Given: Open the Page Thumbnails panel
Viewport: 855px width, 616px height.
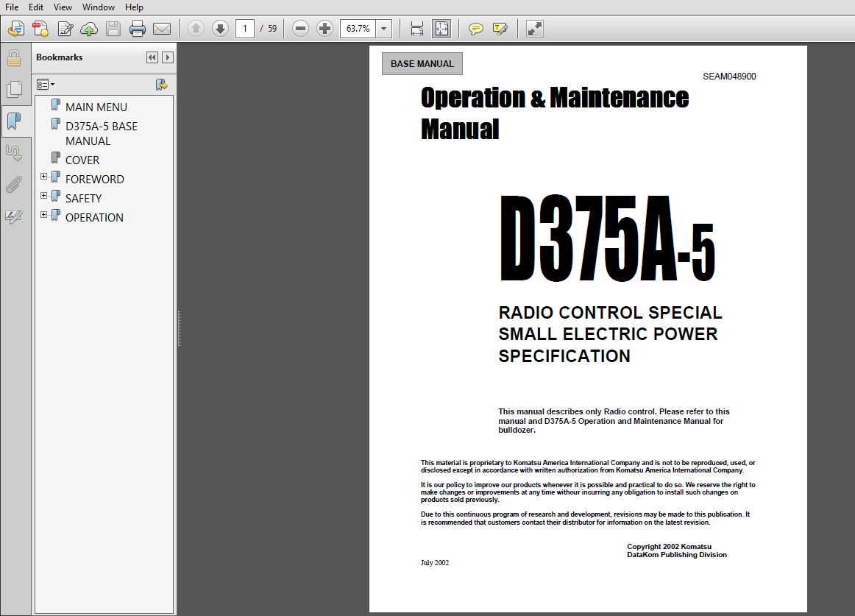Looking at the screenshot, I should [14, 90].
